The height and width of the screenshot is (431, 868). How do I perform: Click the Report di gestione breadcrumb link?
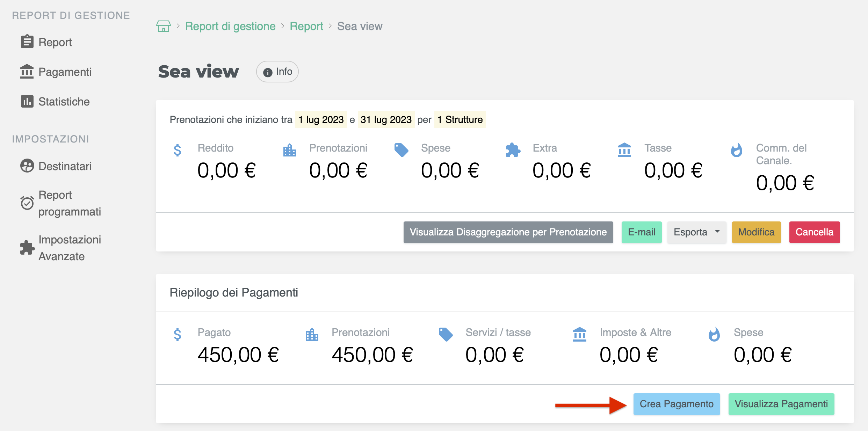pos(230,26)
